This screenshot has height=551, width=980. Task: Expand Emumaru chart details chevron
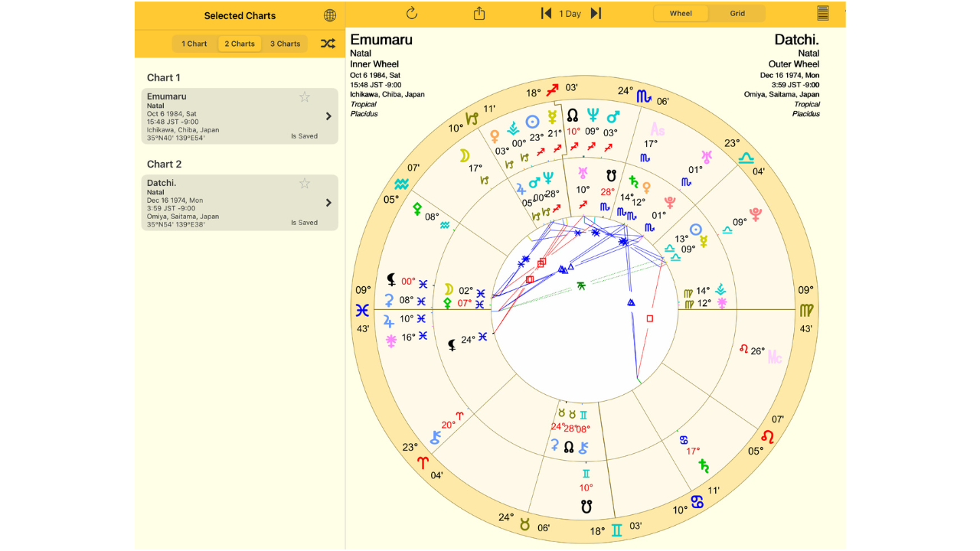pos(328,116)
